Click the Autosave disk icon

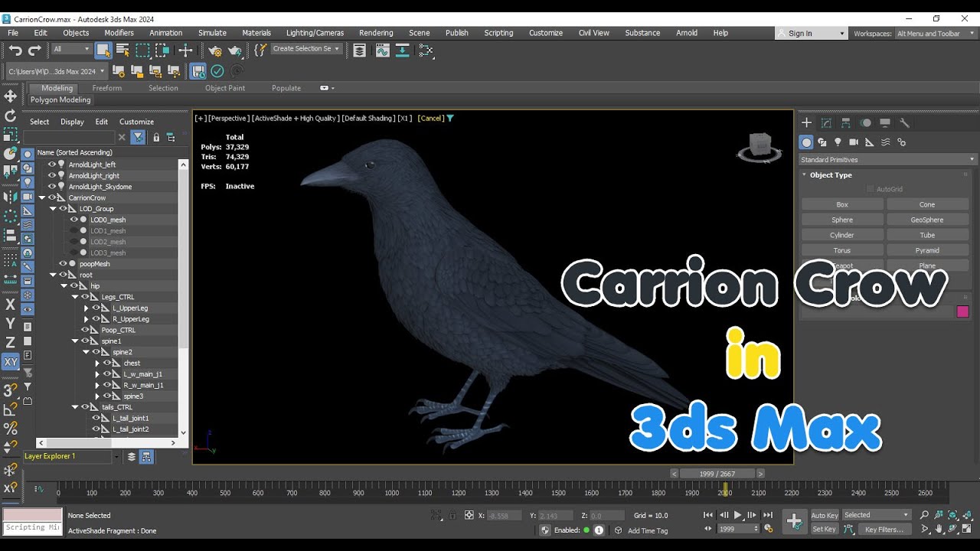(198, 71)
